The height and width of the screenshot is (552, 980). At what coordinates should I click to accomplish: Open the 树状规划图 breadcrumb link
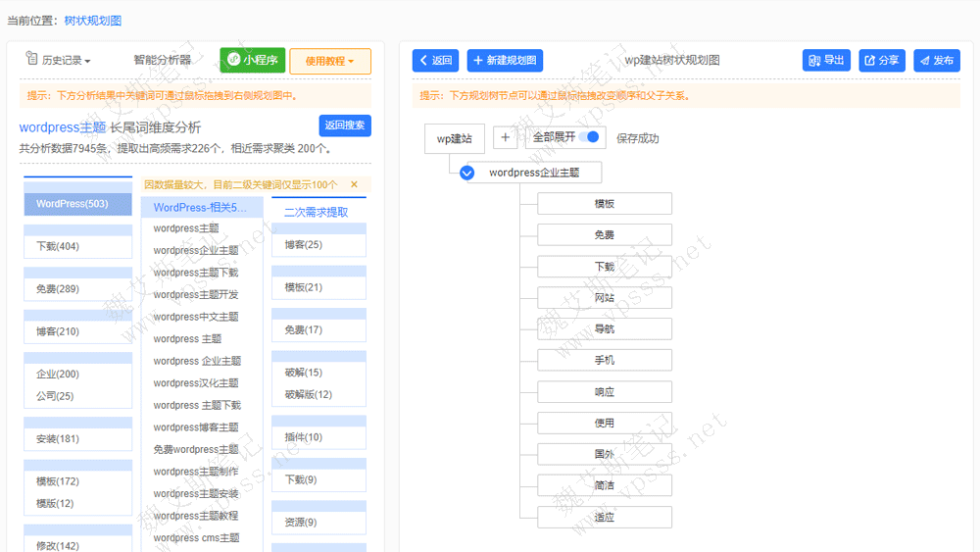point(93,21)
